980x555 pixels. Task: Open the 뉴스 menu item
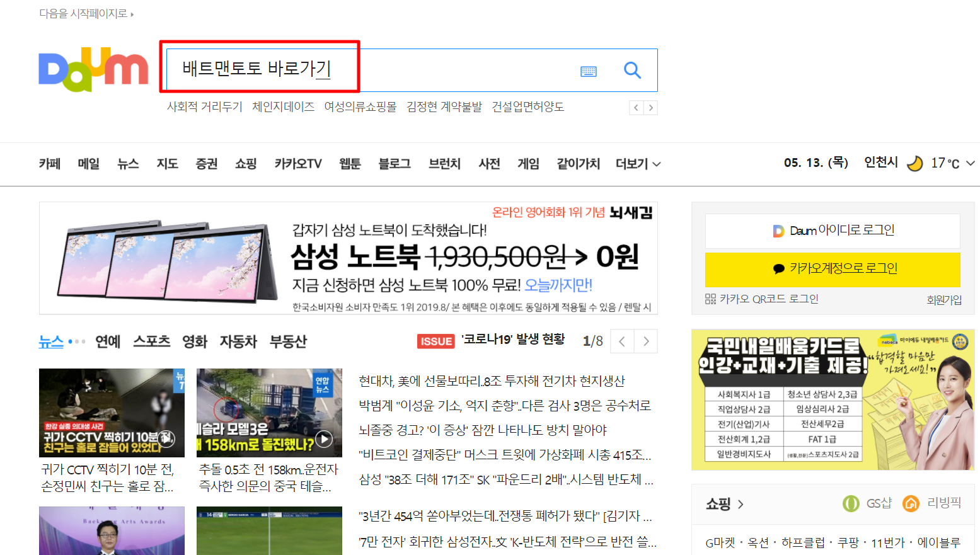128,164
